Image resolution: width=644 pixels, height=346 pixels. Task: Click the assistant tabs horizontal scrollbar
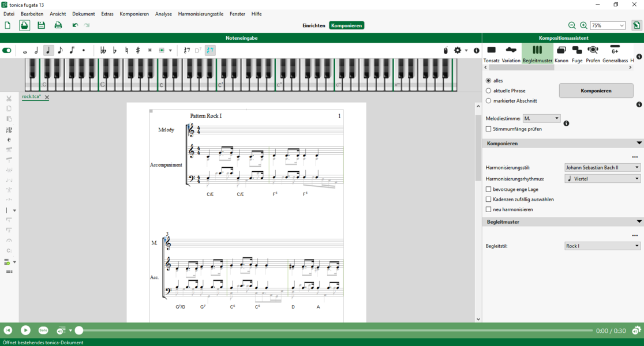(522, 67)
